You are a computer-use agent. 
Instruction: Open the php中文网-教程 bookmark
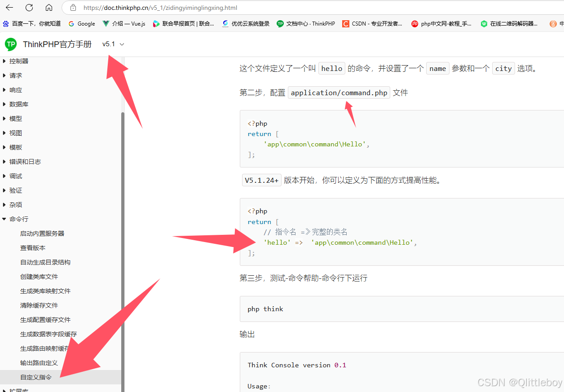pyautogui.click(x=442, y=24)
